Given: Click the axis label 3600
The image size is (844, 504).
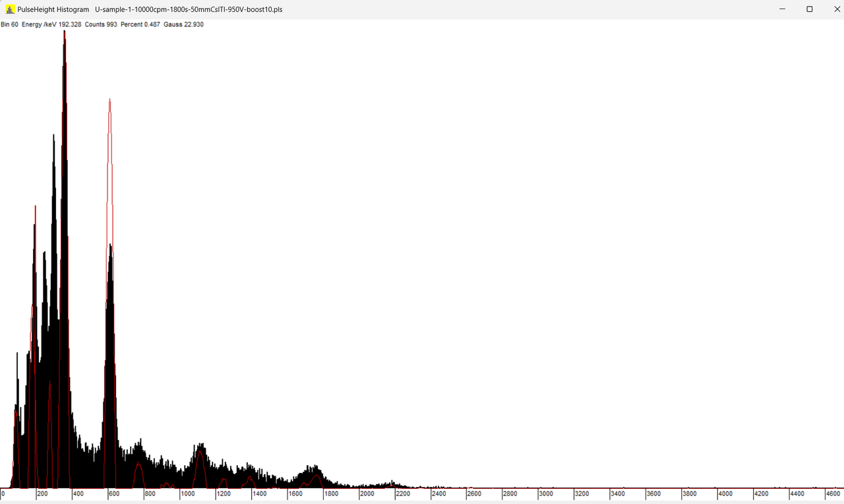Looking at the screenshot, I should tap(653, 493).
